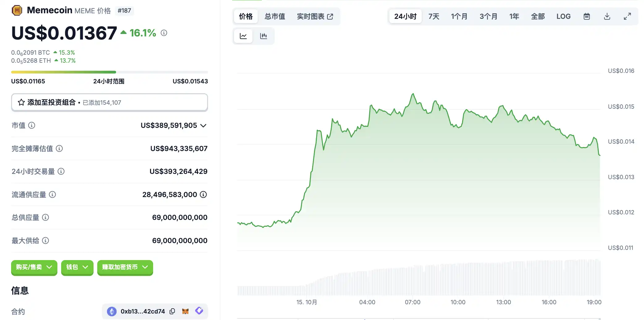Expand chart to fullscreen
The width and height of the screenshot is (644, 320).
pyautogui.click(x=627, y=16)
